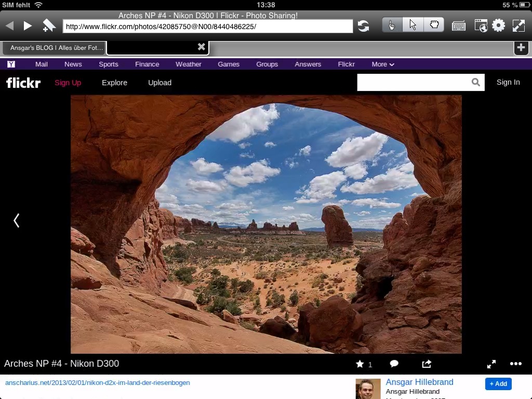Open comments via the speech bubble icon
Viewport: 532px width, 399px height.
click(394, 364)
